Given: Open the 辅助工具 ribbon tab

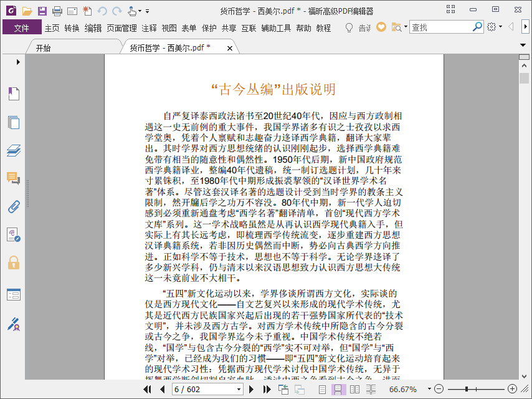Looking at the screenshot, I should pyautogui.click(x=276, y=28).
